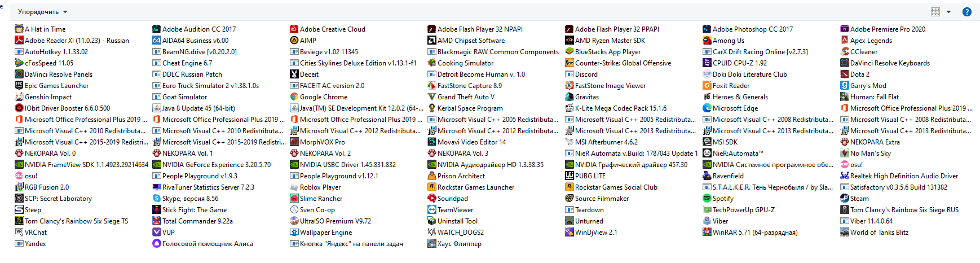
Task: Select the Among Us icon
Action: click(x=707, y=40)
